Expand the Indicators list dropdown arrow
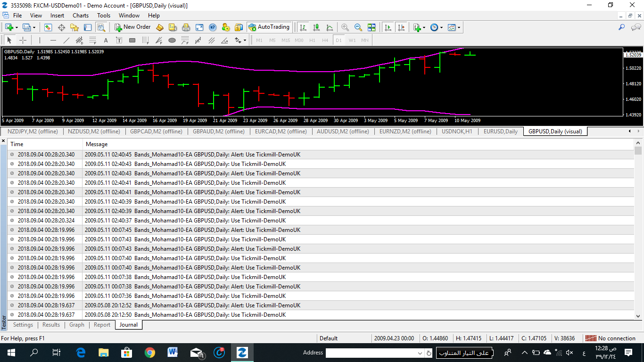The width and height of the screenshot is (644, 362). (424, 27)
